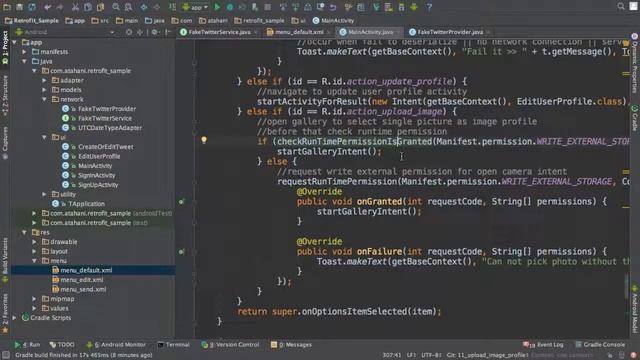Open the Android Monitor tool window
Image resolution: width=640 pixels, height=360 pixels.
coord(116,344)
